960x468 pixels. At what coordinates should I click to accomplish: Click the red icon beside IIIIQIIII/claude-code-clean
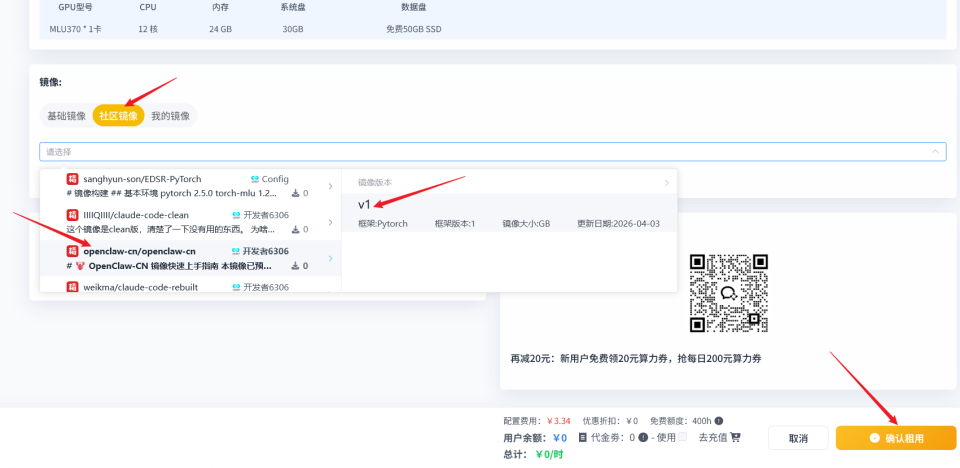click(x=72, y=215)
